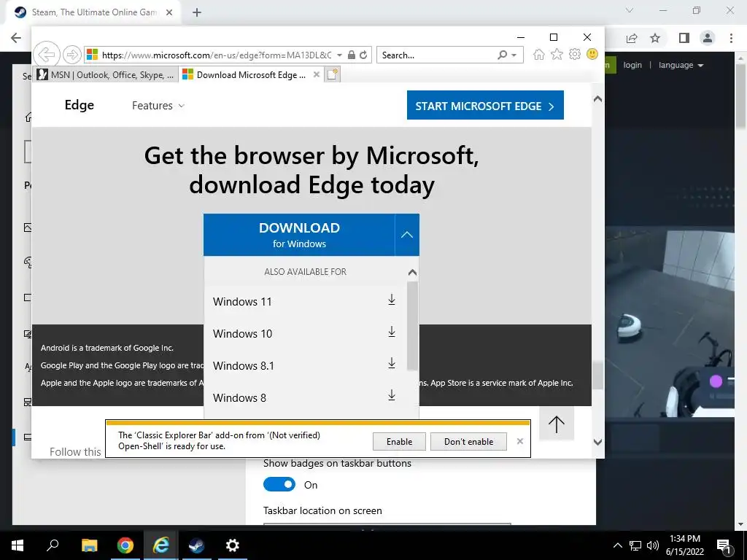The image size is (747, 560).
Task: Click the platform list scrollbar thumb
Action: pyautogui.click(x=413, y=326)
